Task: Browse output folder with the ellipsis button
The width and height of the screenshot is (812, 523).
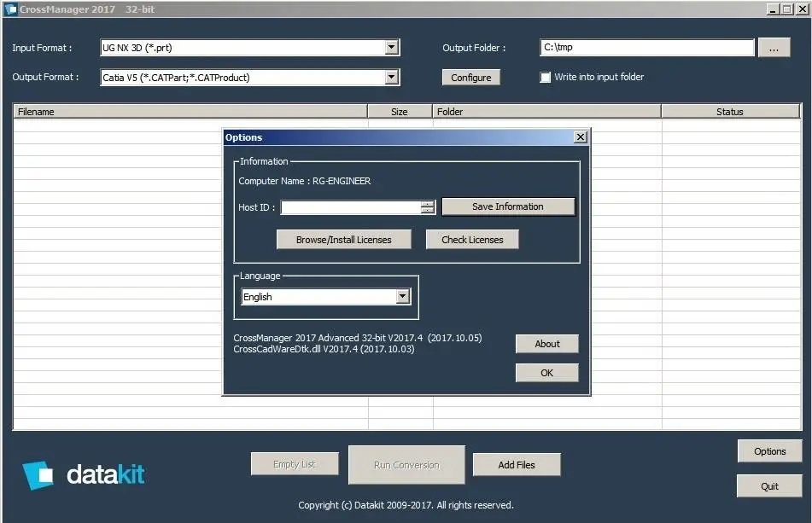Action: [x=774, y=48]
